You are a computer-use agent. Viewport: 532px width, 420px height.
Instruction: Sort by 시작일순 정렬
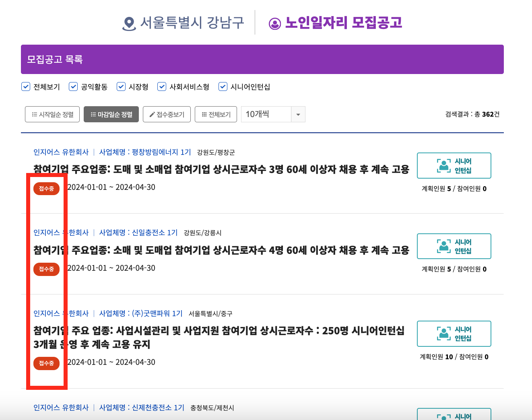[x=52, y=114]
